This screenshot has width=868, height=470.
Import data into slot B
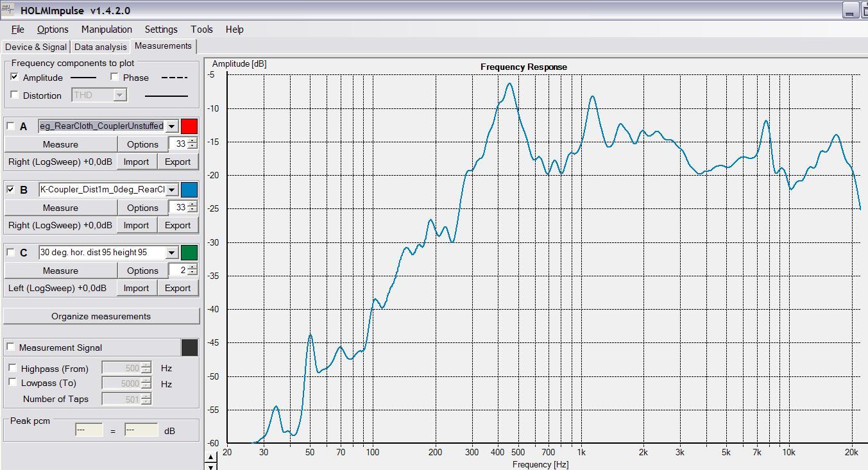click(x=136, y=225)
